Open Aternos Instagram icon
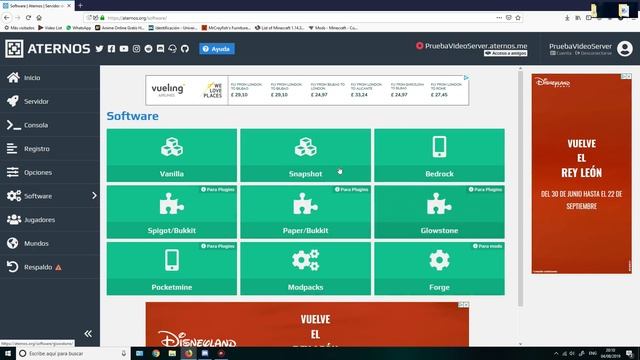640x360 pixels. pos(136,49)
